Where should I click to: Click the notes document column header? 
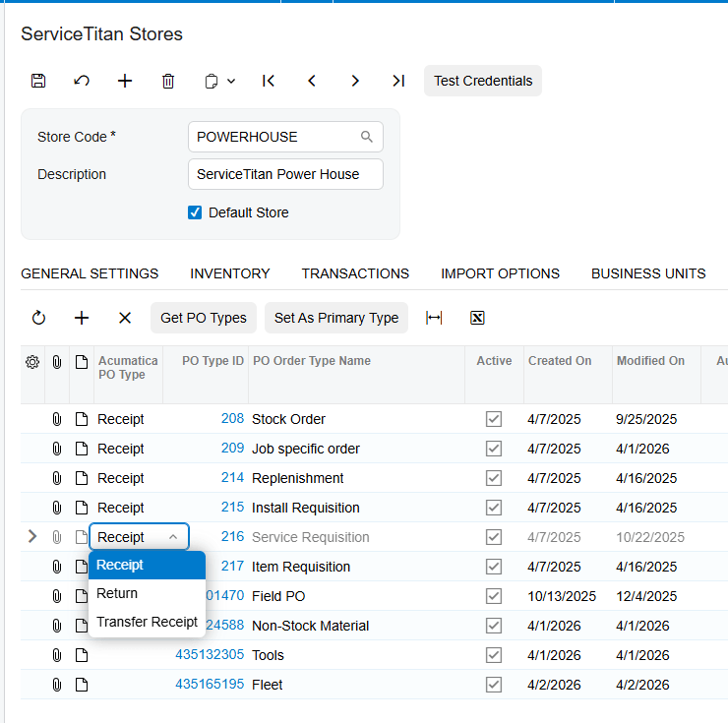pos(82,362)
